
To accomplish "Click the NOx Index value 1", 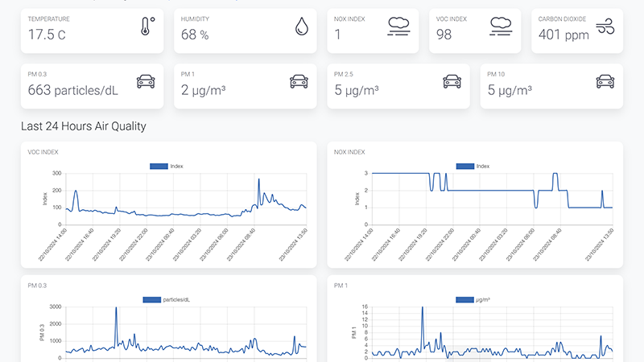I will click(337, 35).
